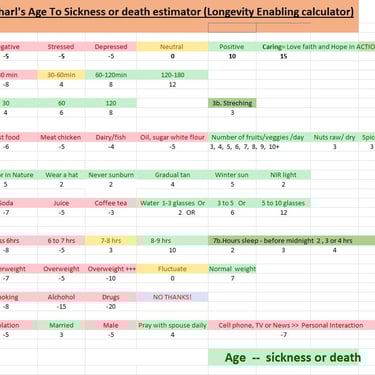Click the 'Oil, sugar white flour' cell

(x=172, y=137)
